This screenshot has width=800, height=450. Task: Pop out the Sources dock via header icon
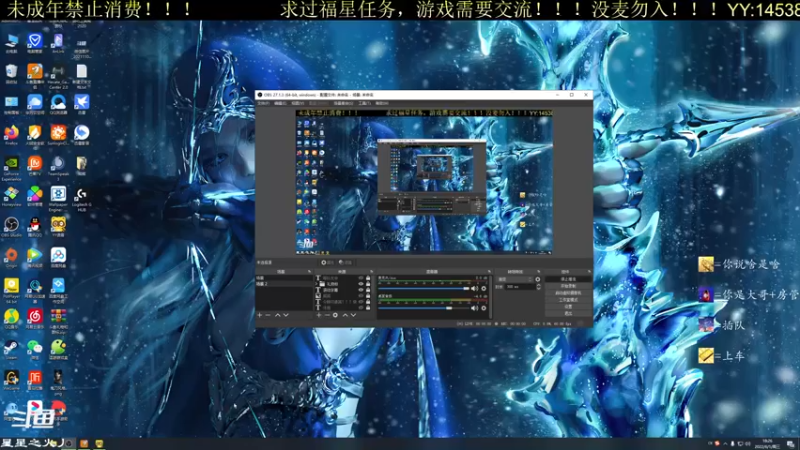coord(372,271)
